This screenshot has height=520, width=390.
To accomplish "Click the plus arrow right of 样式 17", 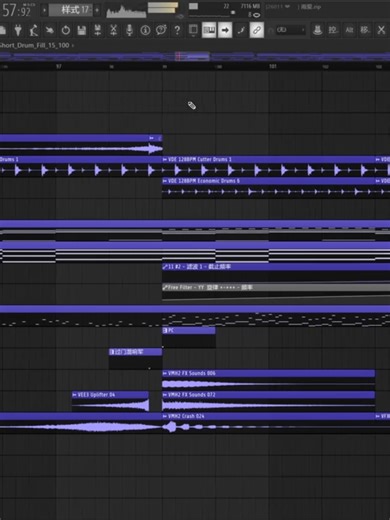I will 97,10.
